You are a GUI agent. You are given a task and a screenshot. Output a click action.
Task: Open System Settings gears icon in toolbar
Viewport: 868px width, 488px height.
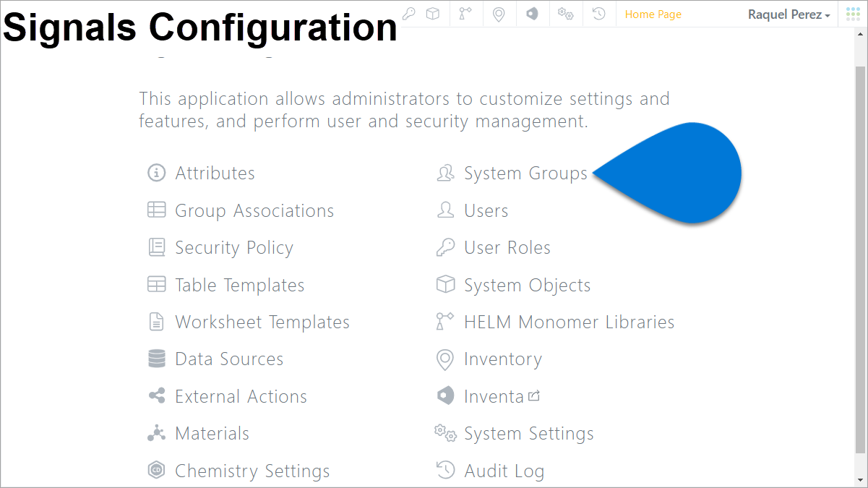point(565,14)
